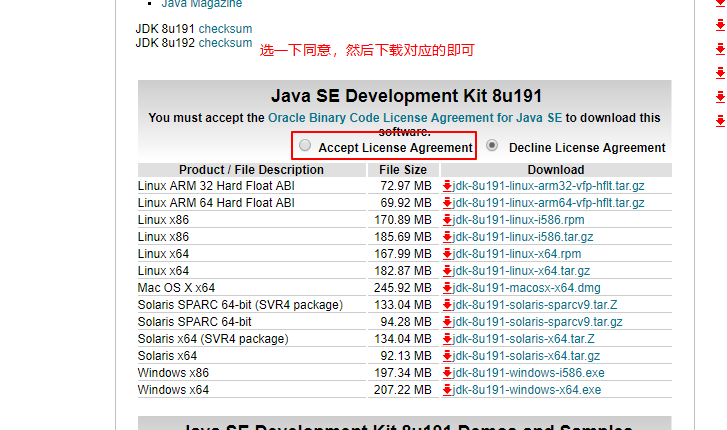The width and height of the screenshot is (727, 430).
Task: Open JDK 8u192 checksum link
Action: pos(225,43)
